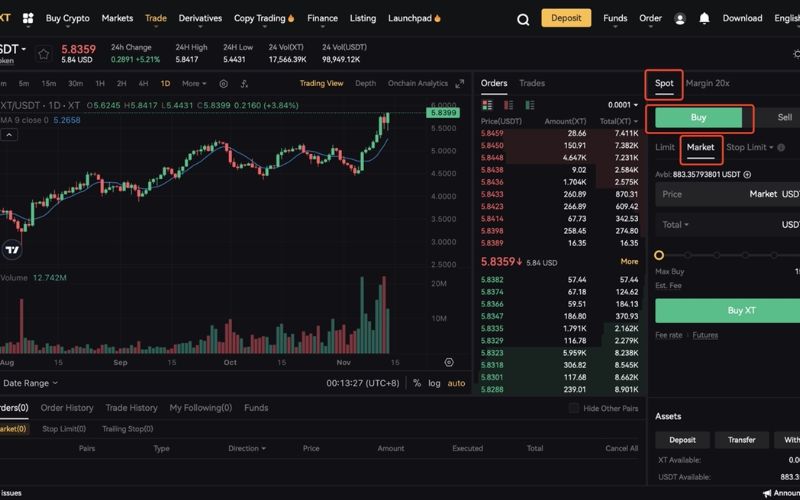Select the 5.8459 ask price row
This screenshot has width=800, height=500.
[x=560, y=134]
